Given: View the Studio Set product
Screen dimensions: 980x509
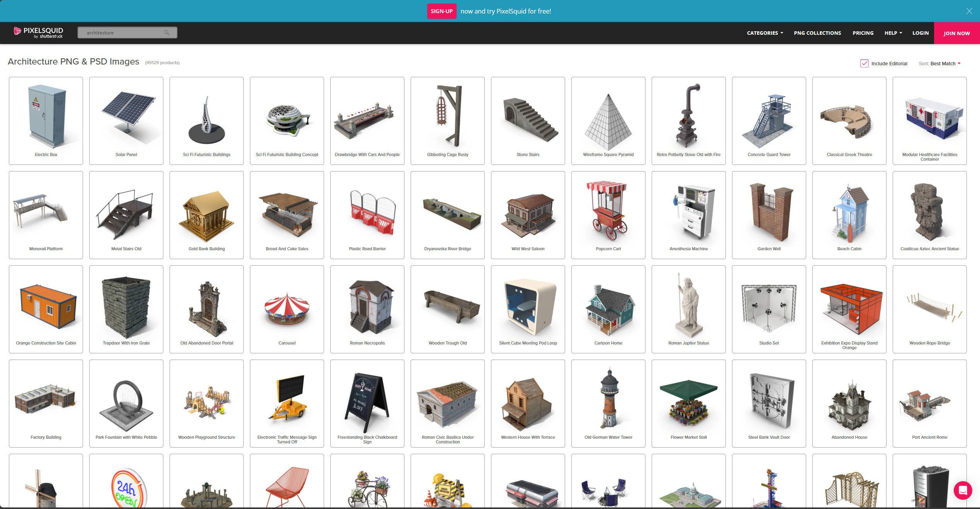Looking at the screenshot, I should tap(769, 309).
